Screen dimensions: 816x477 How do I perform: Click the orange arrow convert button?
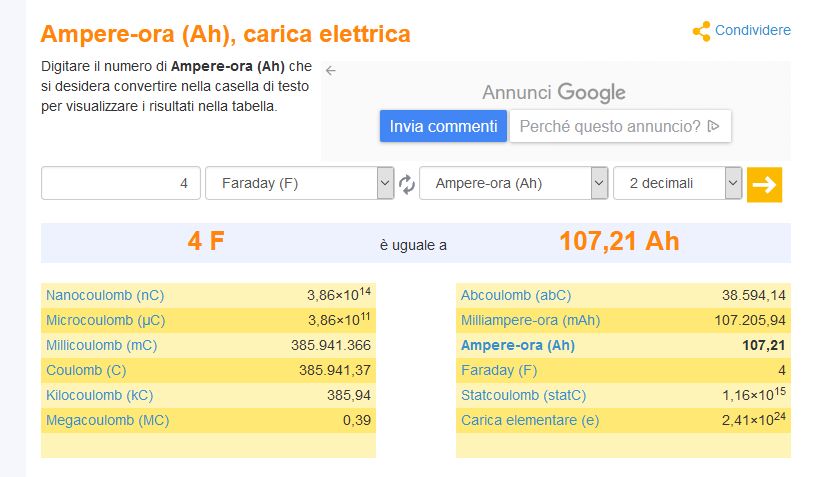point(764,184)
